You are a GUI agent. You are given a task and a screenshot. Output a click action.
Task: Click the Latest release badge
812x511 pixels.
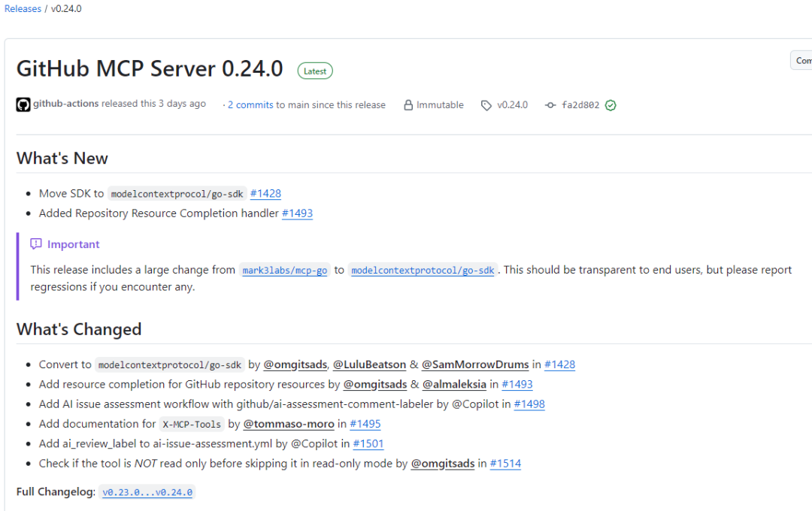point(315,70)
